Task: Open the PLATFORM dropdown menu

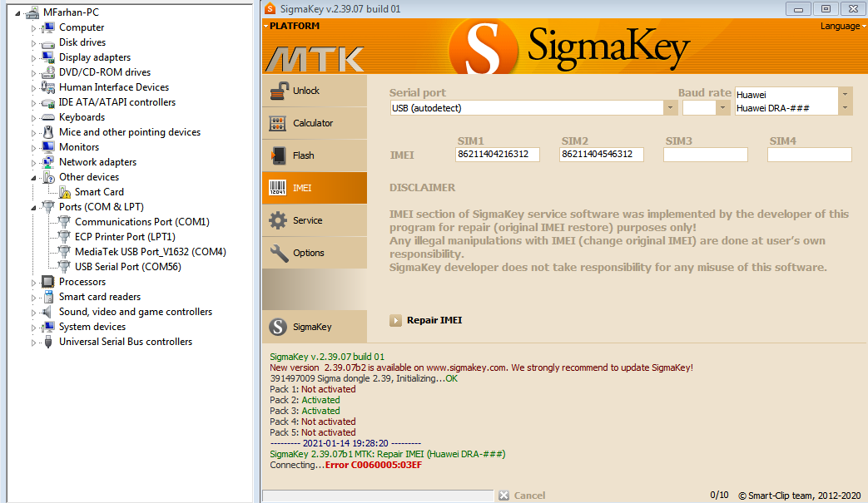Action: pos(292,26)
